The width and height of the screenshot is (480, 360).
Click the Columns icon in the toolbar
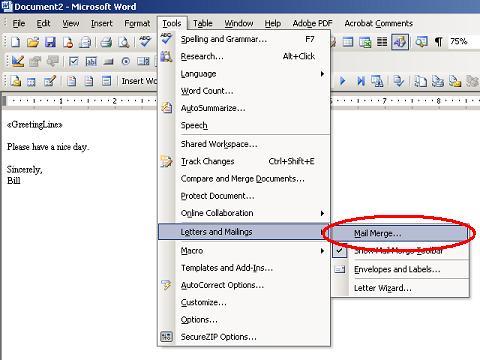tap(382, 42)
